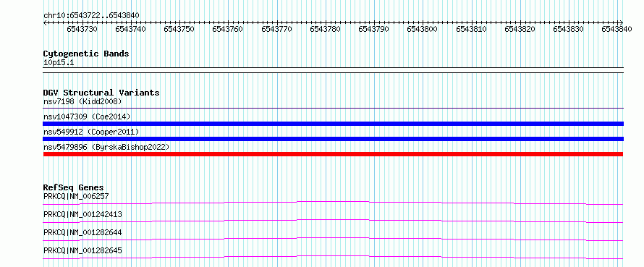
Task: Click ruler position 6543820
Action: (x=520, y=29)
